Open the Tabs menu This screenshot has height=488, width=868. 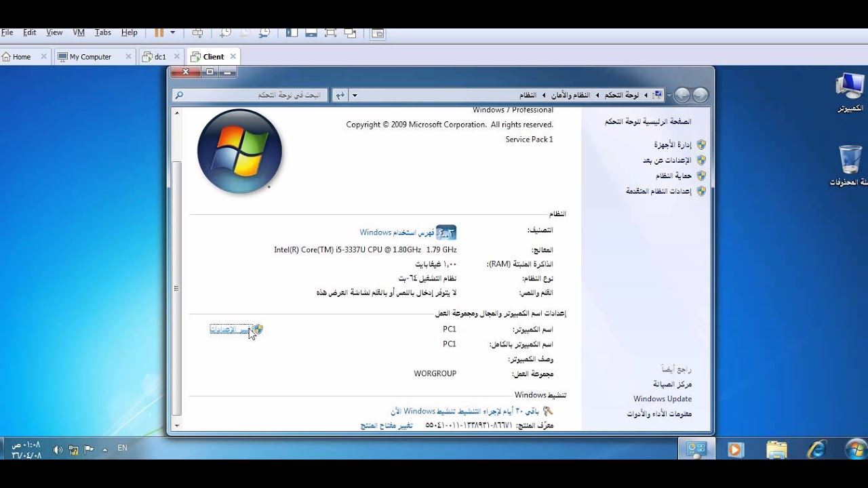[x=103, y=33]
